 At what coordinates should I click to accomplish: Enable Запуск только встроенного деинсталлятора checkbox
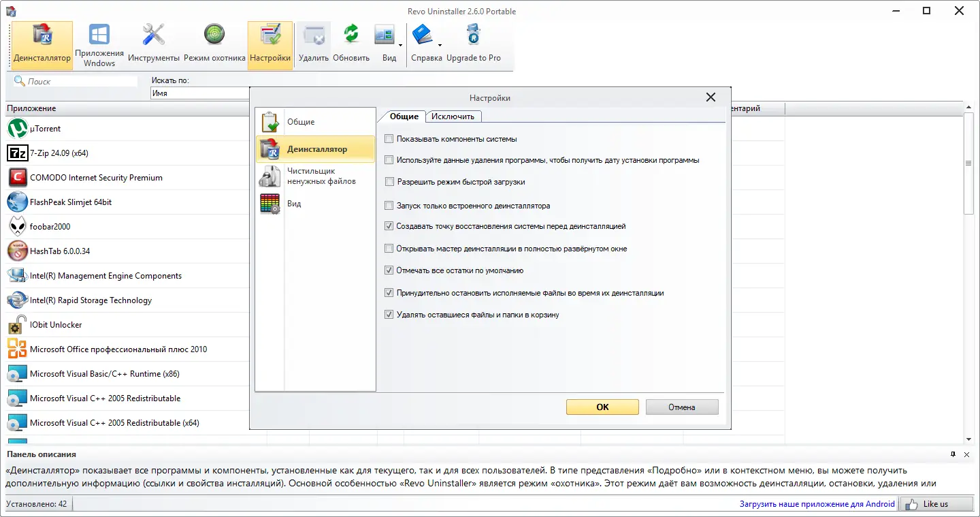[389, 205]
